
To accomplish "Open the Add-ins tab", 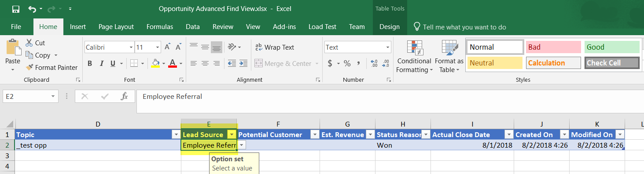I will click(284, 27).
